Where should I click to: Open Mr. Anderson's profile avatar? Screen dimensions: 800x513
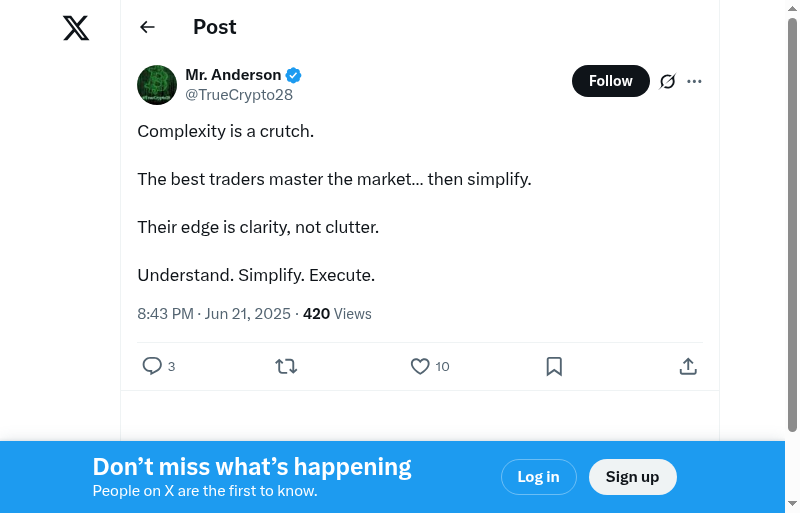[157, 85]
